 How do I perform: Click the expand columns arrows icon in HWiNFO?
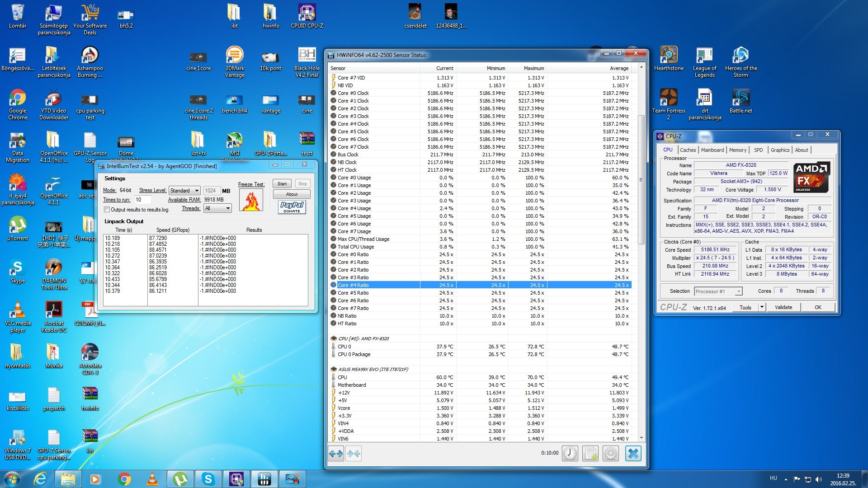(x=336, y=453)
